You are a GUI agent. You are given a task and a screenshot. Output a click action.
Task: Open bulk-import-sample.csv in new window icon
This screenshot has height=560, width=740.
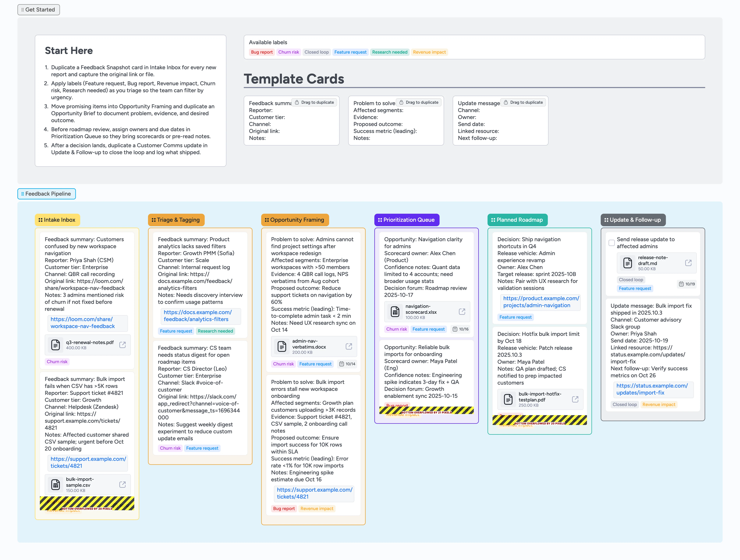point(122,484)
